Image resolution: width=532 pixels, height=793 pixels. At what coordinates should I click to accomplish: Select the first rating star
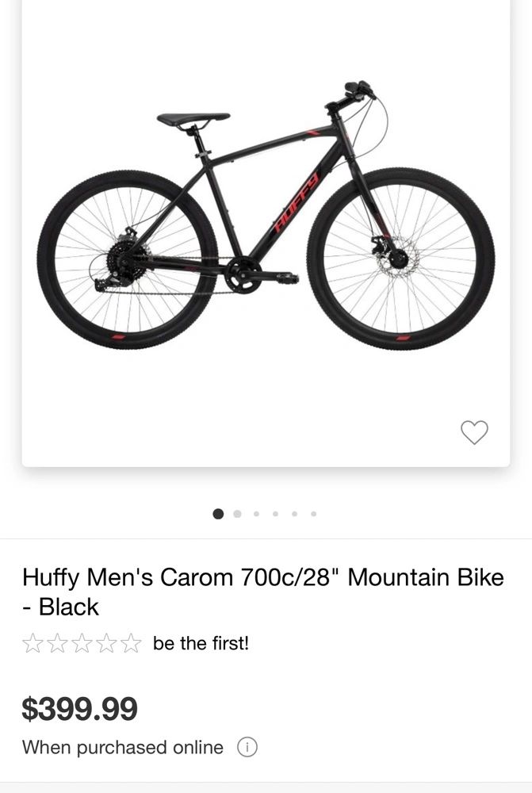33,643
